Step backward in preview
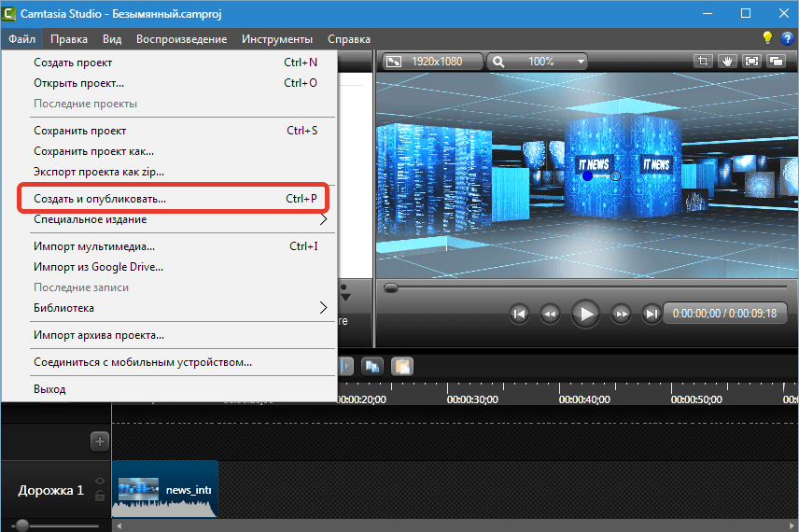The image size is (799, 532). coord(550,314)
